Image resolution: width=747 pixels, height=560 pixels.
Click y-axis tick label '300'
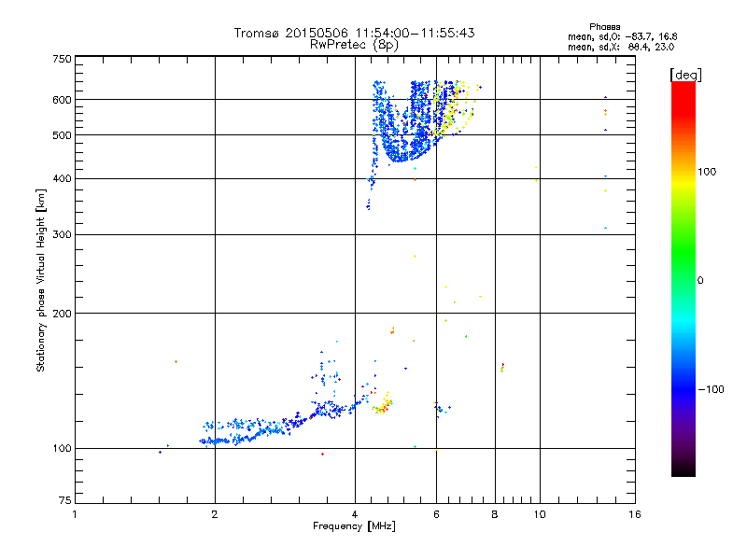62,235
